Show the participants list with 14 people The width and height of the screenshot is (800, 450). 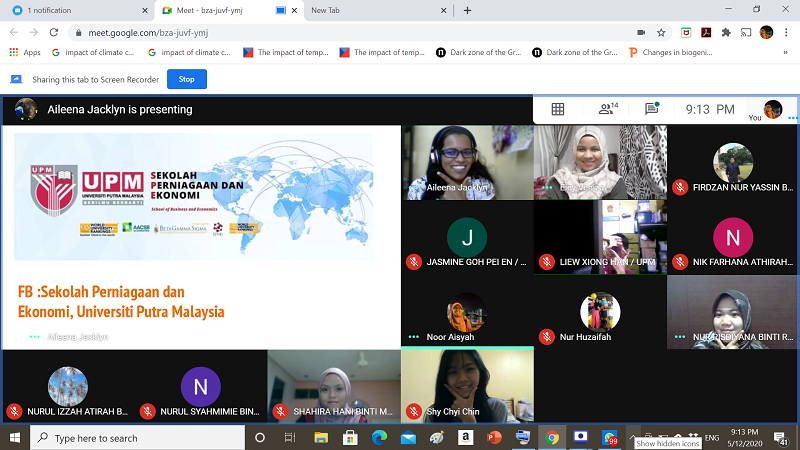coord(607,109)
